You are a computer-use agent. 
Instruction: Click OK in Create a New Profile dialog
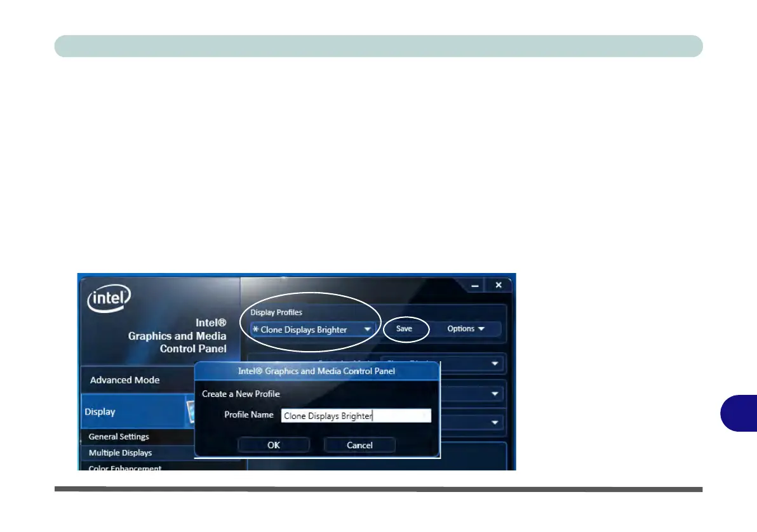pos(274,445)
